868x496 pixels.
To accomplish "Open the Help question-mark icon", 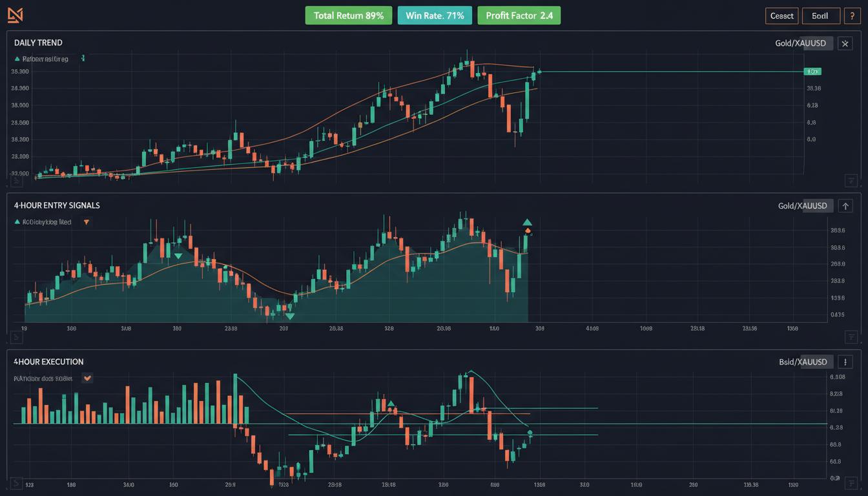I will click(x=852, y=15).
